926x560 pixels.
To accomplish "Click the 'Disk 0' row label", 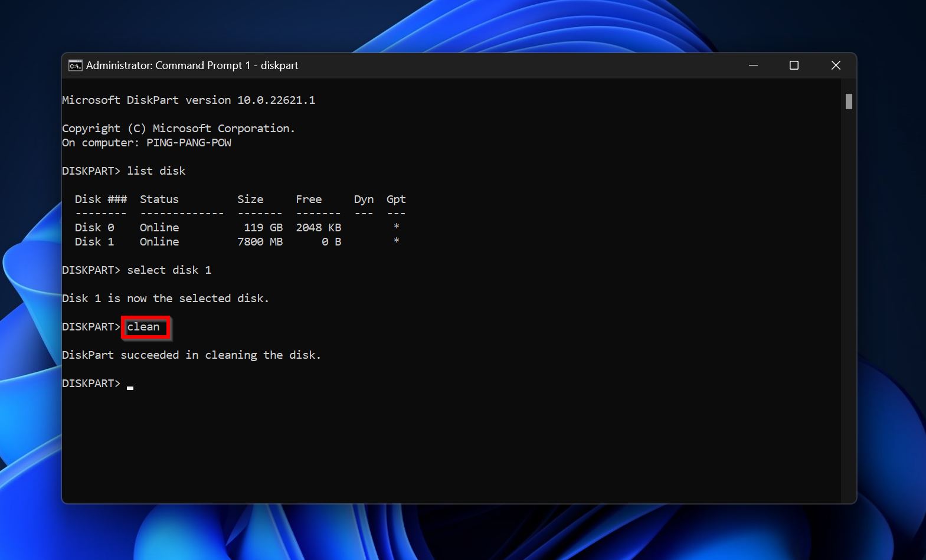I will pyautogui.click(x=94, y=228).
